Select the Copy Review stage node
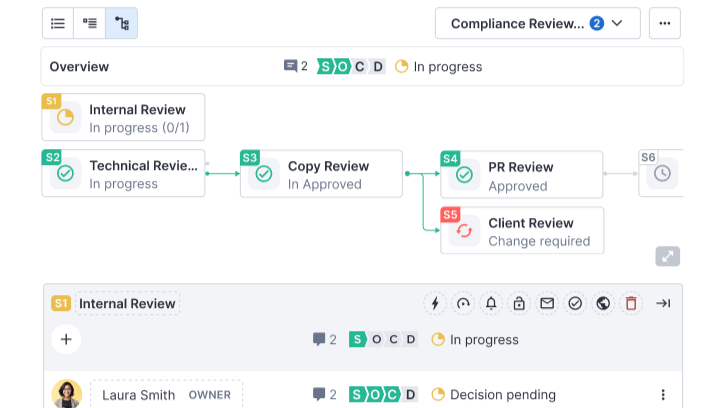Viewport: 726px width, 408px height. coord(321,174)
